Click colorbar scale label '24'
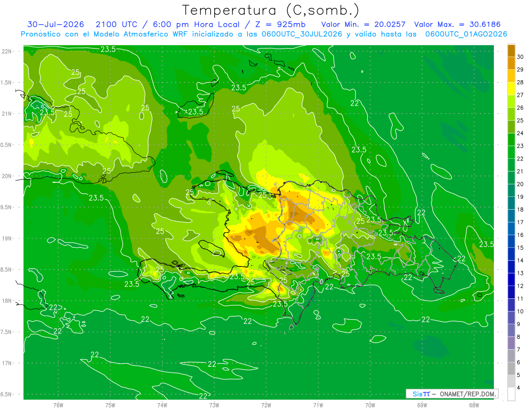Screen dimensions: 532x411 tap(520, 133)
